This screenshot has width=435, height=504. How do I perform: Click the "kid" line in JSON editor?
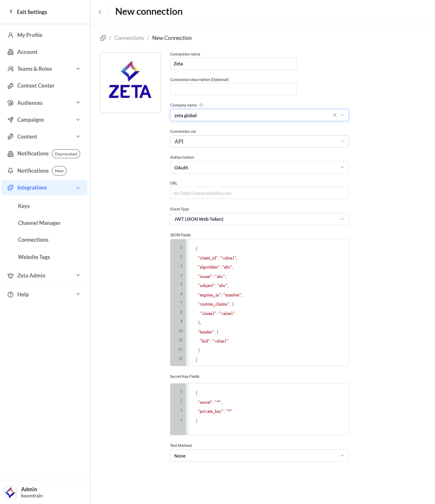pyautogui.click(x=214, y=341)
